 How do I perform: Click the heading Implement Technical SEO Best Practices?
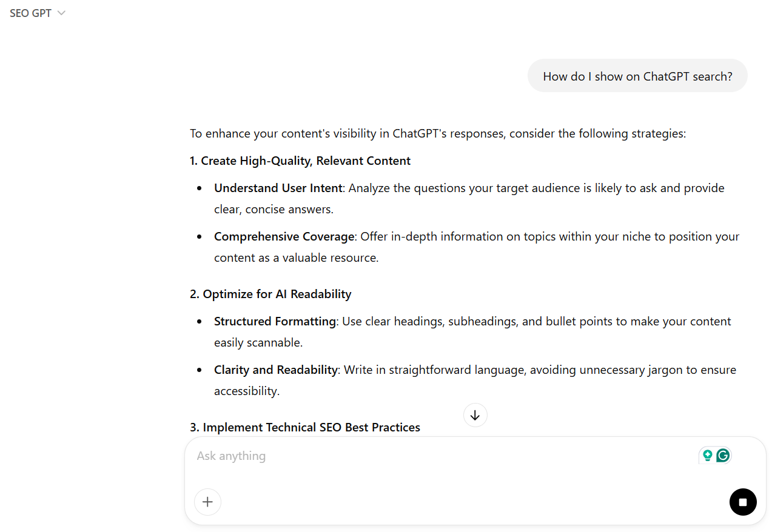tap(305, 427)
